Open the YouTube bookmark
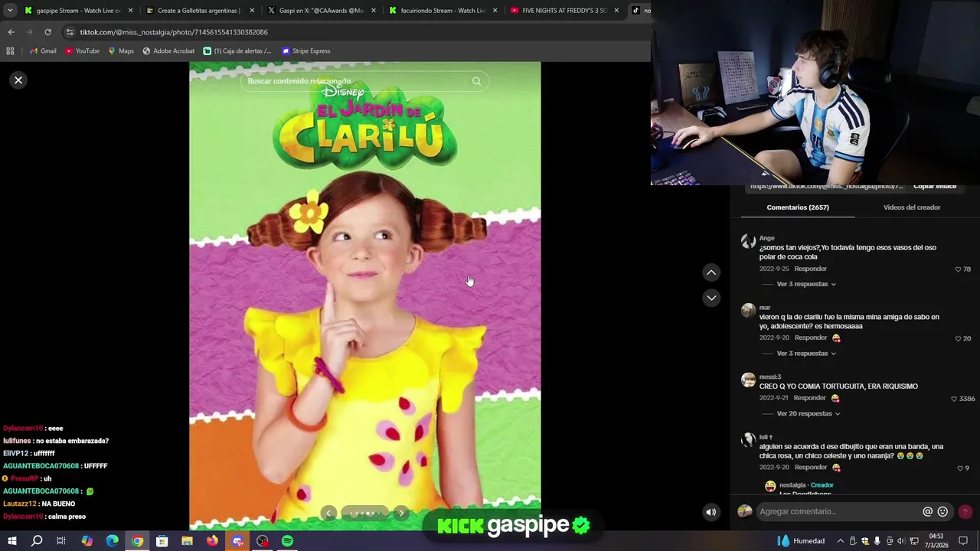Screen dimensions: 980x551 [x=82, y=51]
